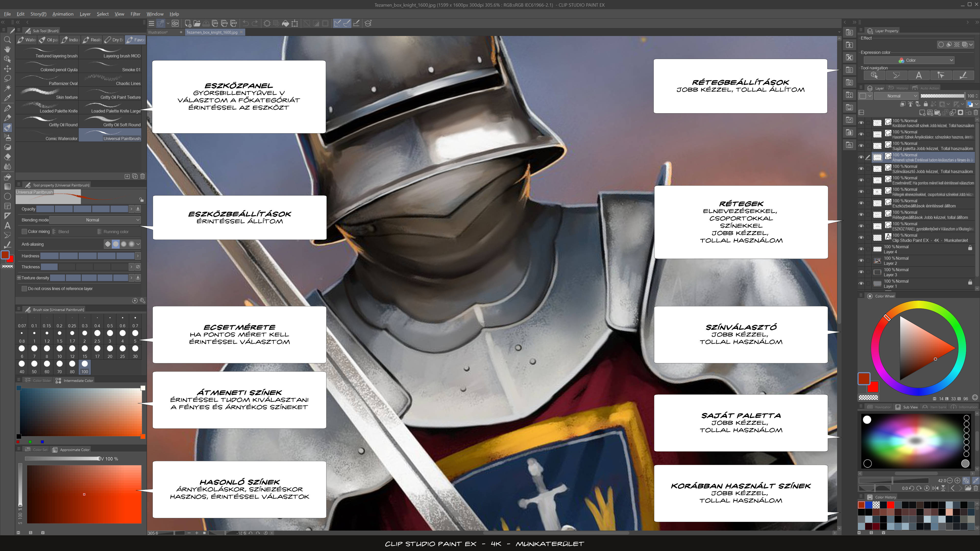Click Open file folder icon
This screenshot has width=980, height=551.
click(197, 23)
